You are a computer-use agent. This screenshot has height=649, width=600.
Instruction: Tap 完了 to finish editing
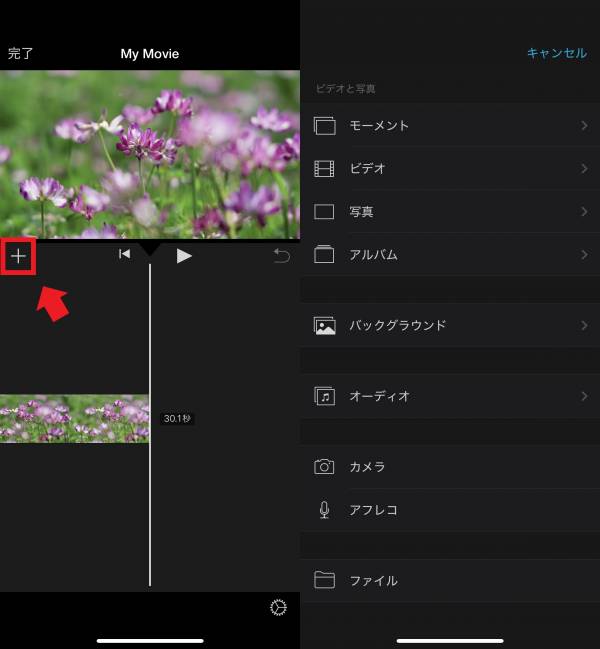tap(21, 54)
